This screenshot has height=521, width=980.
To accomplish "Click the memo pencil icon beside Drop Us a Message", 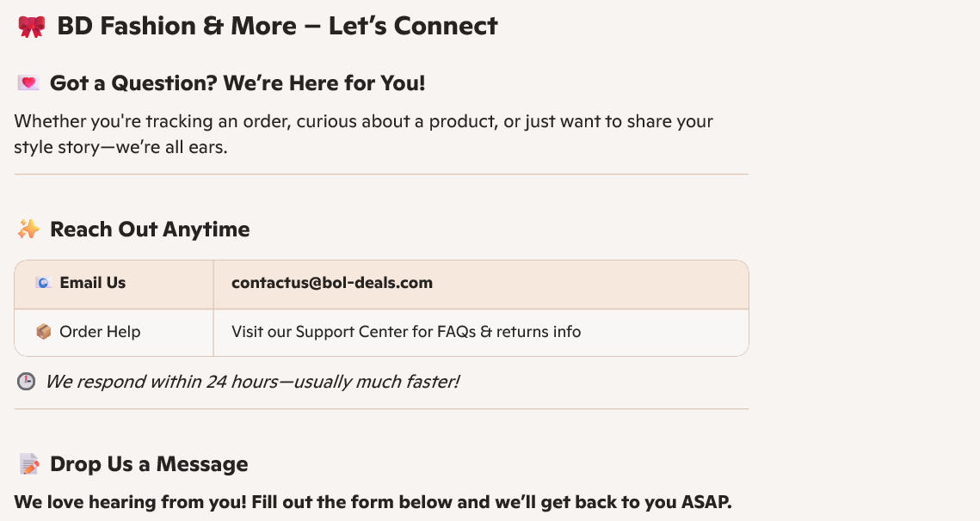I will tap(29, 465).
